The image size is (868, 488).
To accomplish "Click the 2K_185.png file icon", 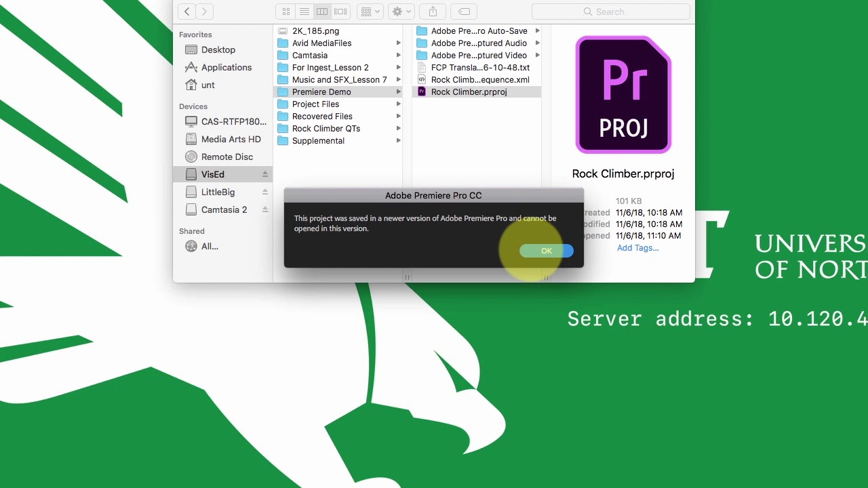I will tap(283, 30).
